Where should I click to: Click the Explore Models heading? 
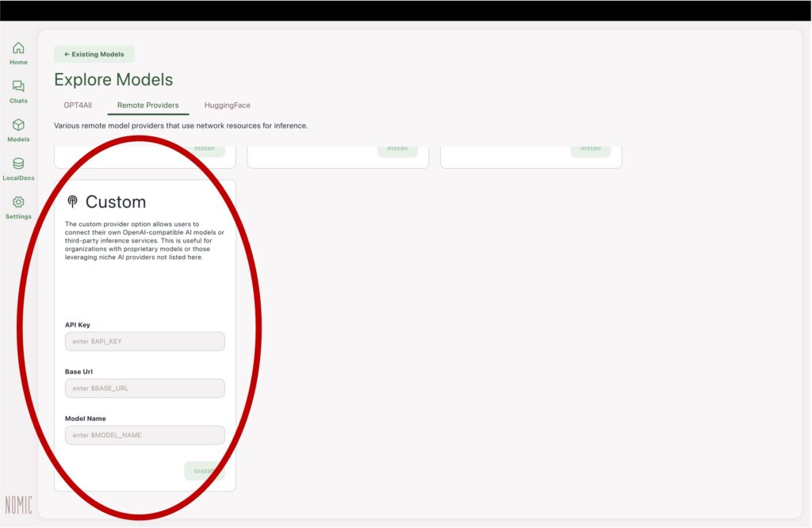pyautogui.click(x=113, y=80)
